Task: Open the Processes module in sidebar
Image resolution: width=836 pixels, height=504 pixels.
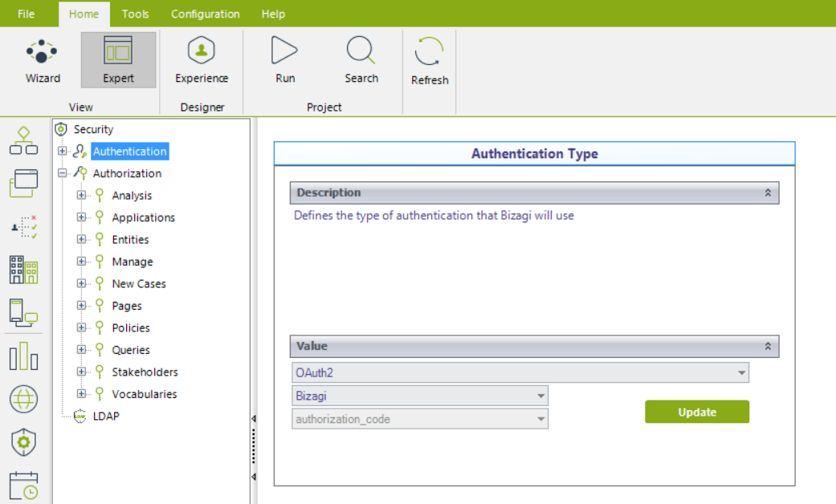Action: click(x=23, y=140)
